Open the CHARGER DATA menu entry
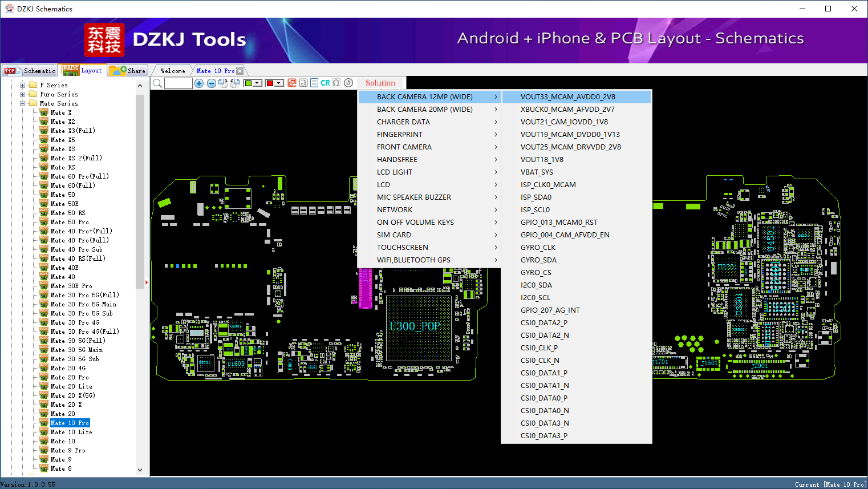 [x=429, y=122]
